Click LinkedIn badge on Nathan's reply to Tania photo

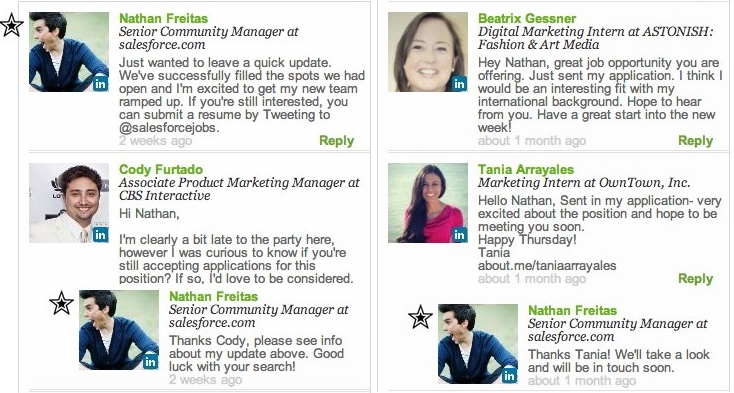509,375
